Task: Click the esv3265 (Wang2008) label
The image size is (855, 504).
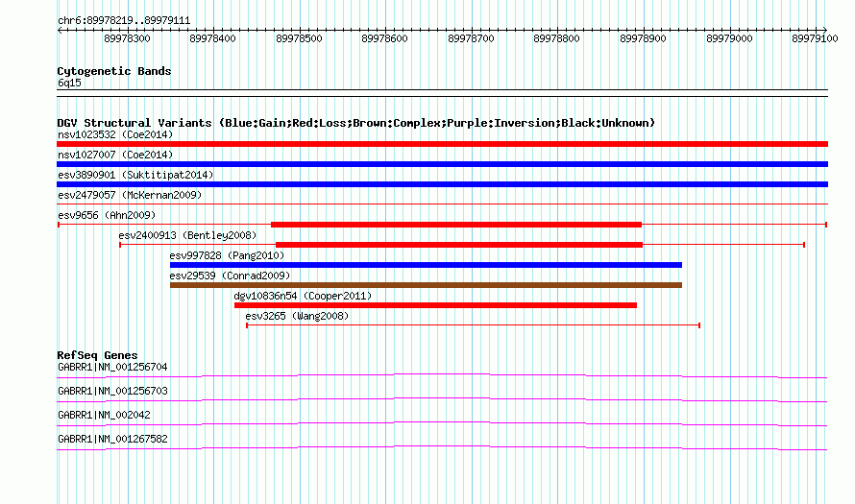Action: tap(297, 316)
